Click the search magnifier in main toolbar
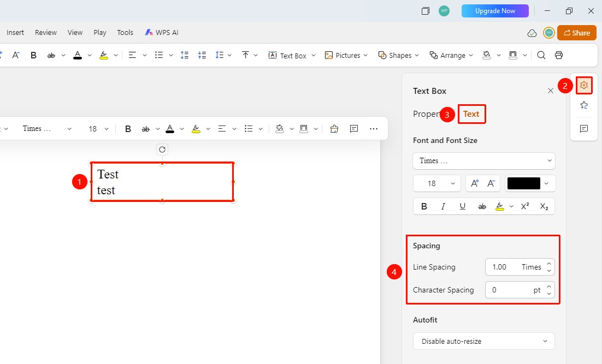 click(x=541, y=55)
